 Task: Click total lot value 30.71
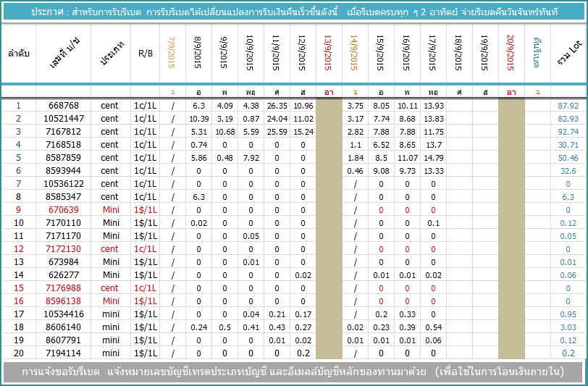[568, 145]
